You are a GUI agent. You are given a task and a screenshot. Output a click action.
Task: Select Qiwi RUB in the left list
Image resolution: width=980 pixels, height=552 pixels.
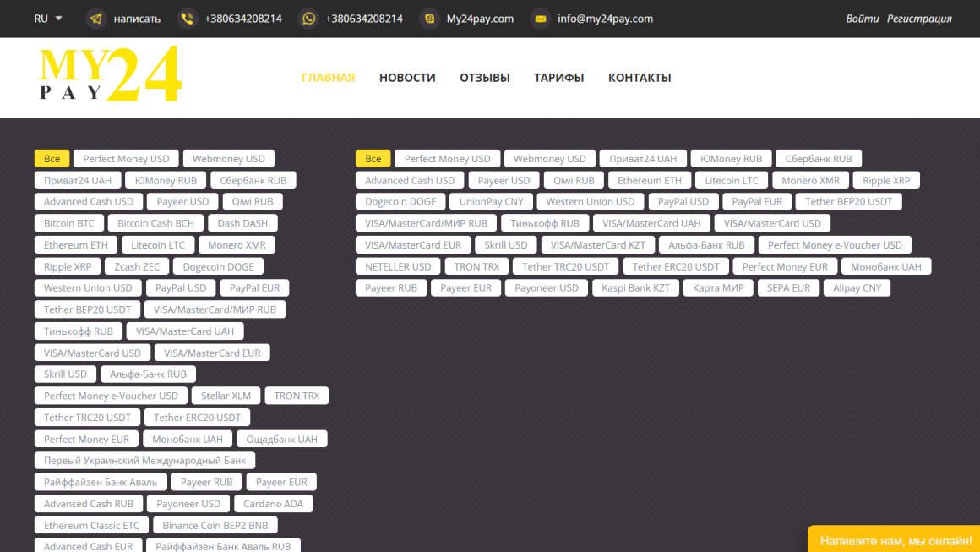253,201
